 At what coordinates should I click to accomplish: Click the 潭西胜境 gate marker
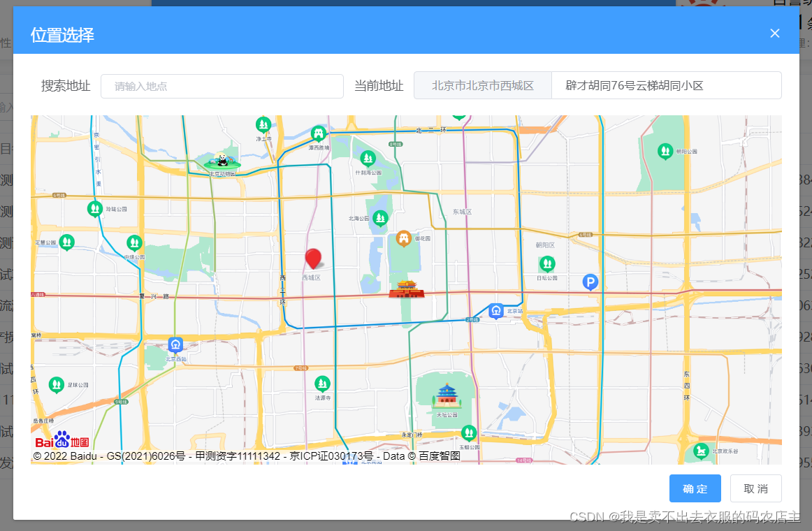[319, 133]
